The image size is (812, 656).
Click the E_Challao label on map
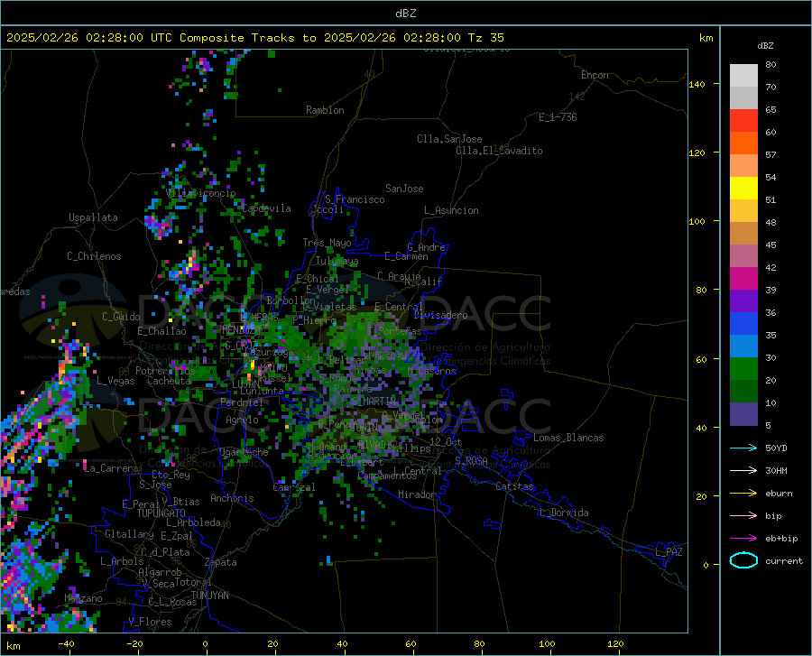[161, 331]
